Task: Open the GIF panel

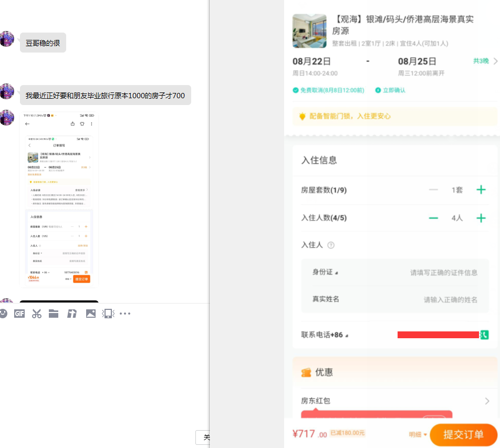Action: (19, 313)
